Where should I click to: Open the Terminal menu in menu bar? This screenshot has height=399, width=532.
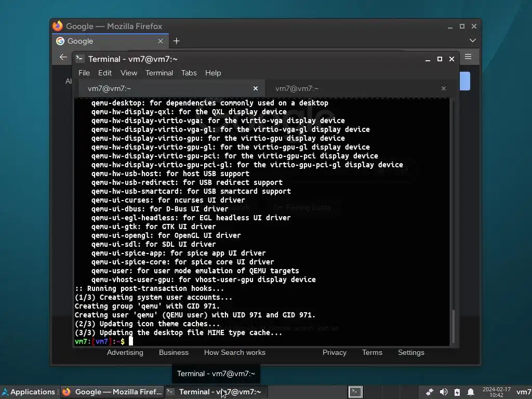click(159, 73)
